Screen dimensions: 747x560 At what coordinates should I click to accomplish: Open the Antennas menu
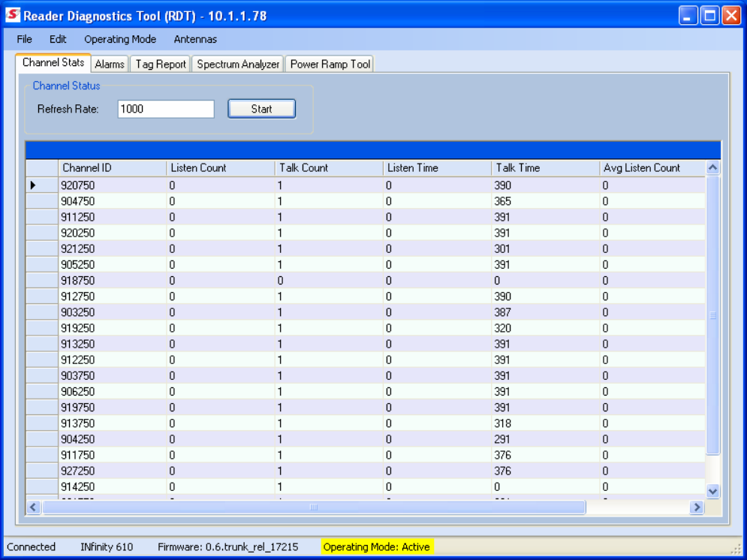coord(195,39)
